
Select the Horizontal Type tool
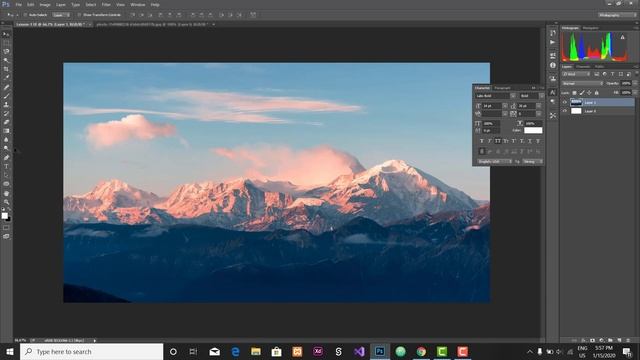[x=6, y=167]
